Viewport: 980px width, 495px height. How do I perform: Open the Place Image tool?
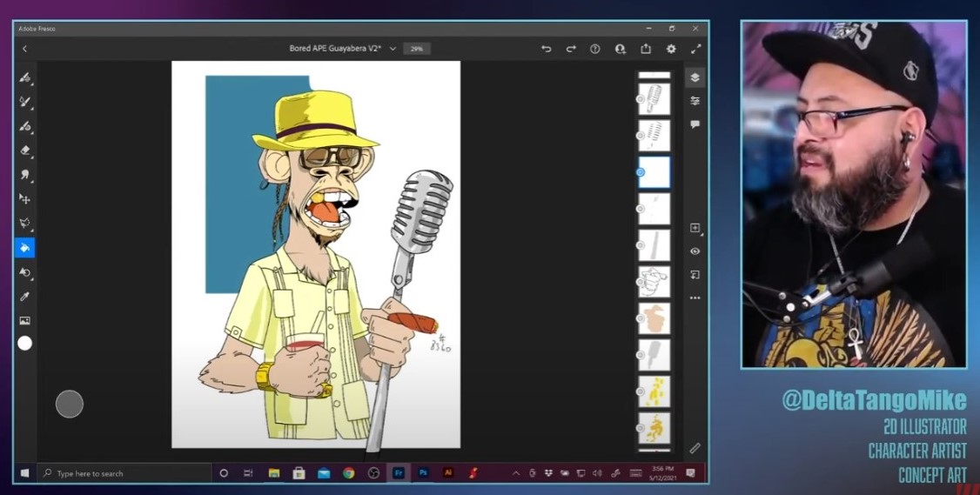pos(25,321)
